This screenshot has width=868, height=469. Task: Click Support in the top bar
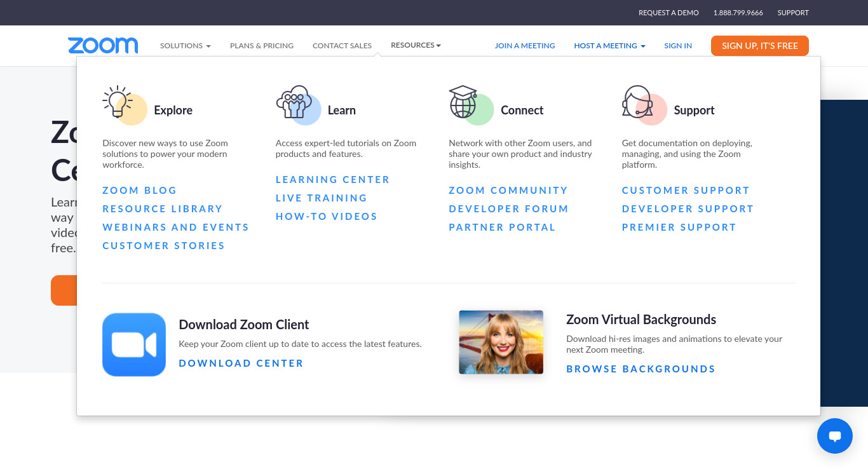793,13
